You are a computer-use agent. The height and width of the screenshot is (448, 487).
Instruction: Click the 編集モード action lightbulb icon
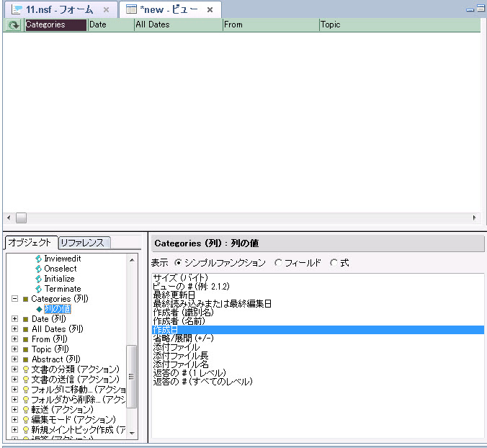click(x=26, y=420)
